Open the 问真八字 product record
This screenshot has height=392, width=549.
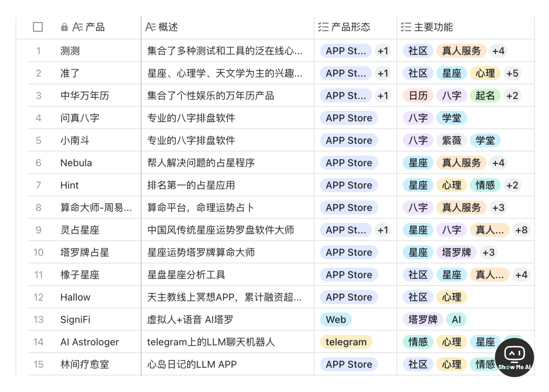pos(80,118)
